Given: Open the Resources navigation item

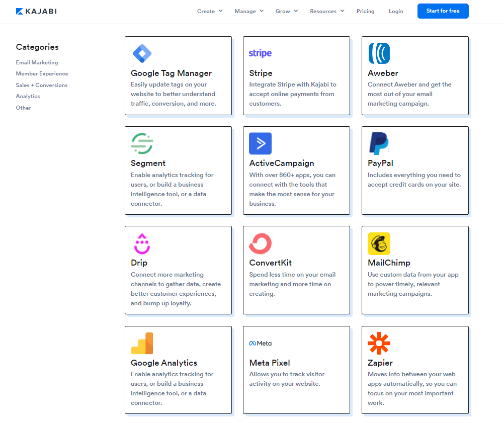Looking at the screenshot, I should 323,11.
